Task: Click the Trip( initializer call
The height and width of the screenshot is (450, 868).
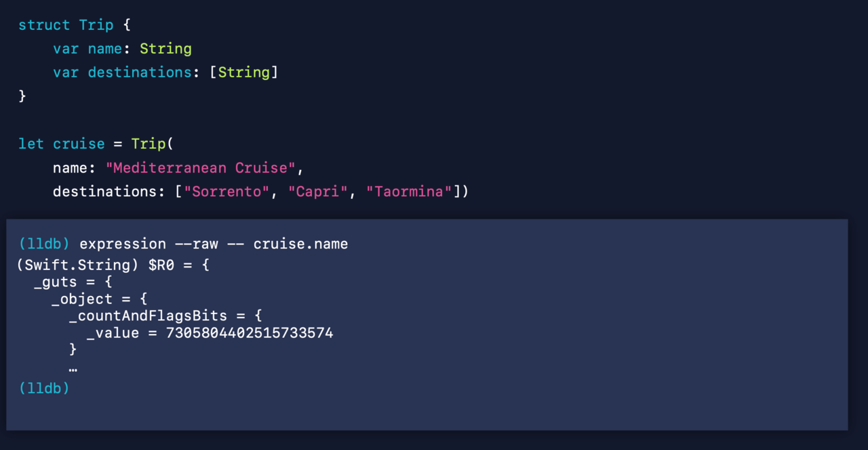Action: tap(153, 144)
